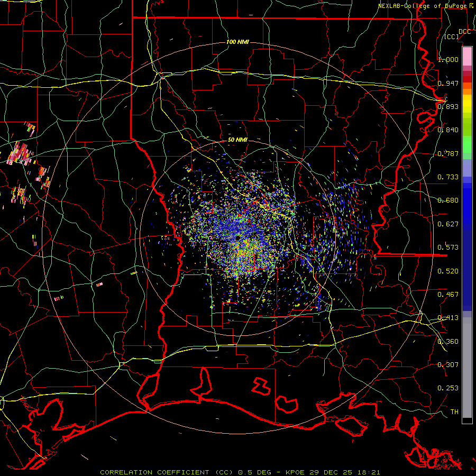Screen dimensions: 476x476
Task: Click the 0.787 scale value
Action: 448,153
